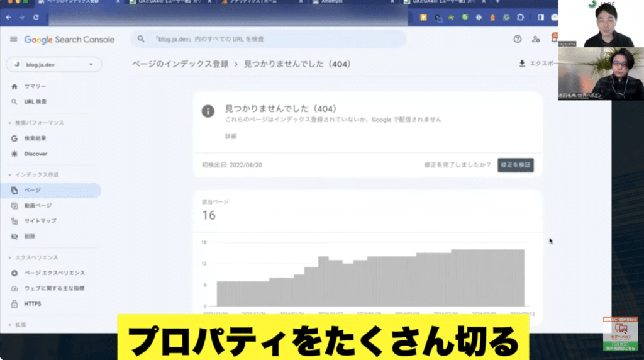This screenshot has width=644, height=360.
Task: Click the 修正を検証 button
Action: click(516, 165)
